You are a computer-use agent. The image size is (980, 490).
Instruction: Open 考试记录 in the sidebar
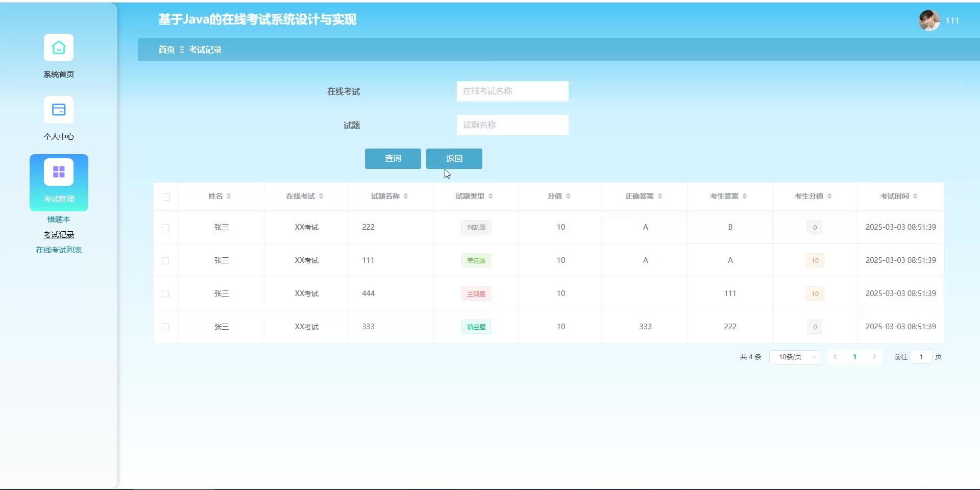tap(59, 235)
